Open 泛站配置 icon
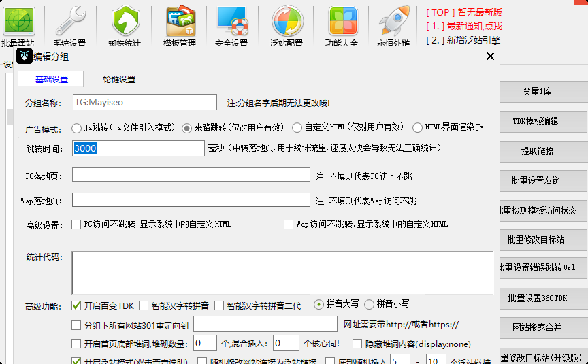The height and width of the screenshot is (364, 588). [287, 21]
